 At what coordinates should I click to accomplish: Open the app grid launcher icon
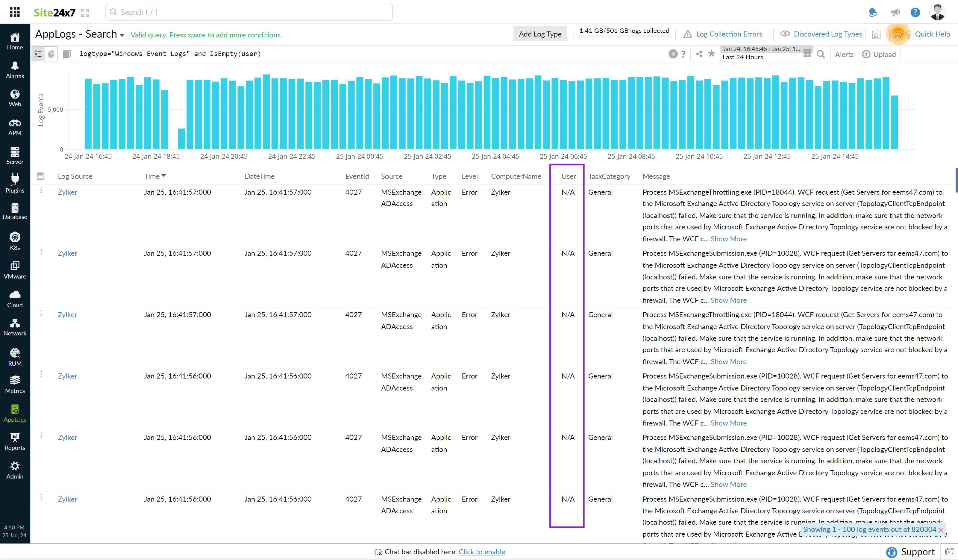(x=15, y=12)
